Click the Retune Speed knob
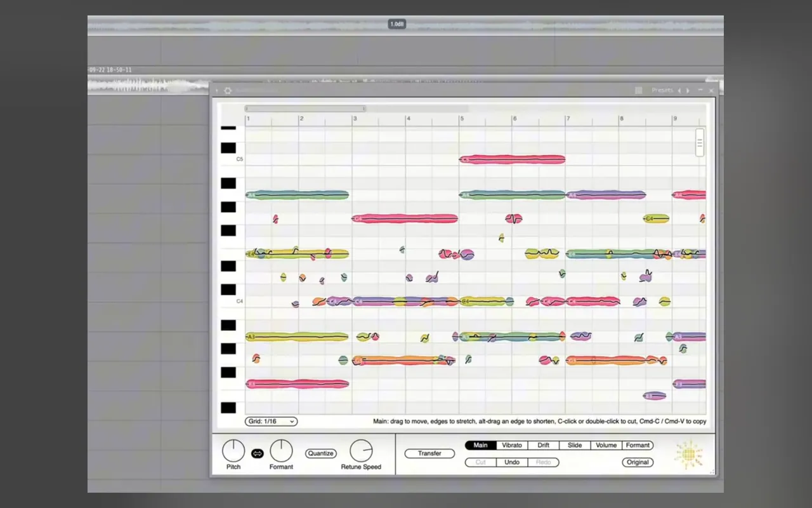The image size is (812, 508). tap(361, 451)
